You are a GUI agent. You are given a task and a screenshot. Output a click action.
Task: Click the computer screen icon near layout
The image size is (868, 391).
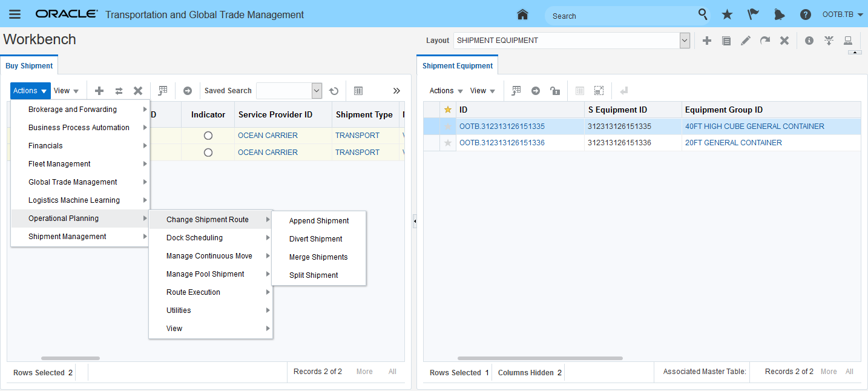click(x=848, y=41)
